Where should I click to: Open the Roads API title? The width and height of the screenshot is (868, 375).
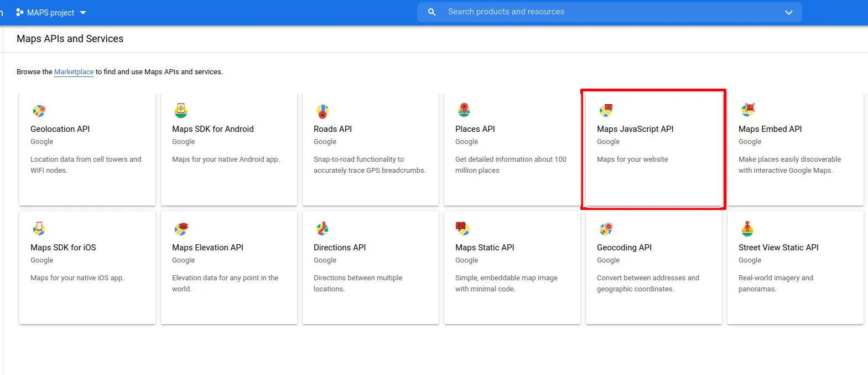[332, 129]
